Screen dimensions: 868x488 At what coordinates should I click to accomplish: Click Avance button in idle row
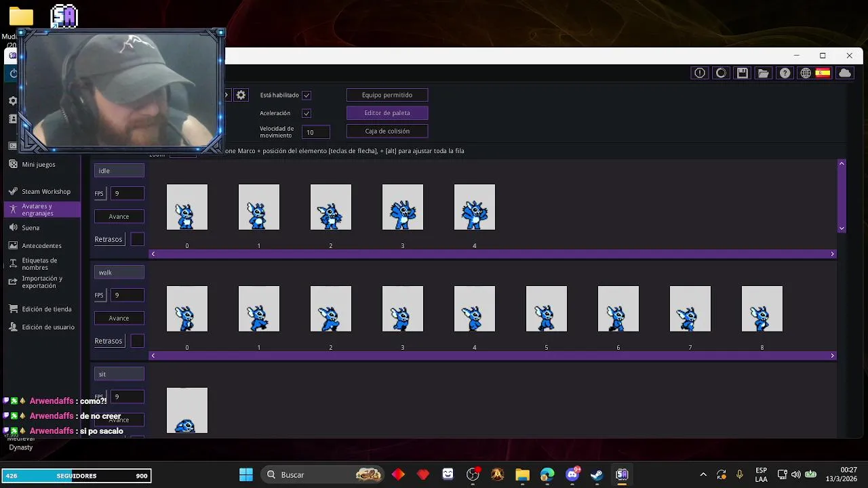119,216
